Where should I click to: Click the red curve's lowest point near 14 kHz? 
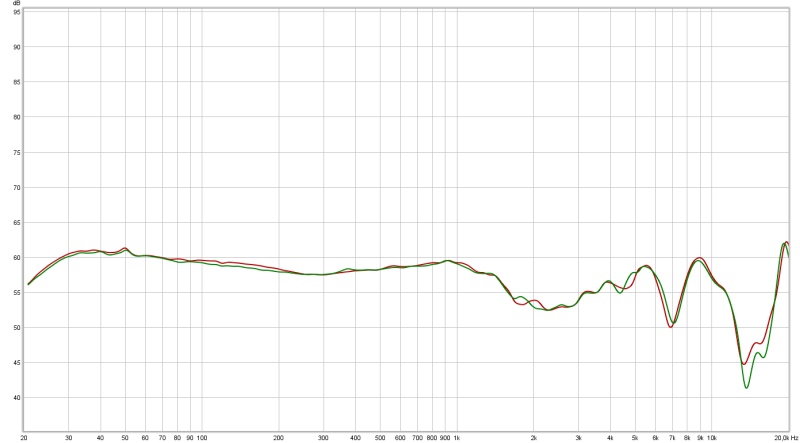coord(744,364)
